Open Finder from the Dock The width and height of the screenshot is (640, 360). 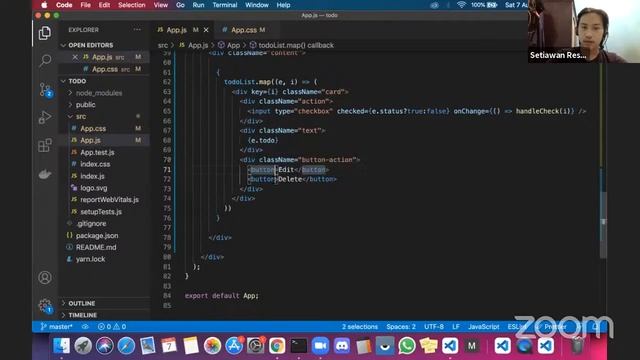[x=62, y=346]
